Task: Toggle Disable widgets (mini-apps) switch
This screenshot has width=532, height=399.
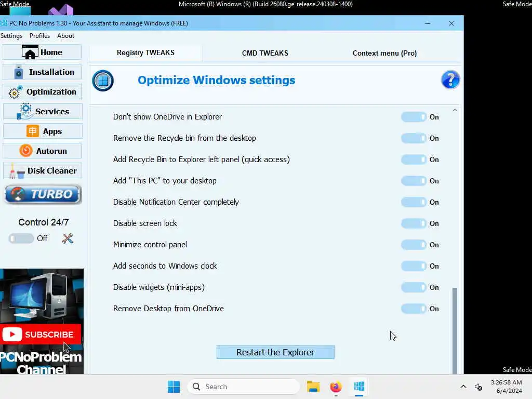Action: coord(413,287)
